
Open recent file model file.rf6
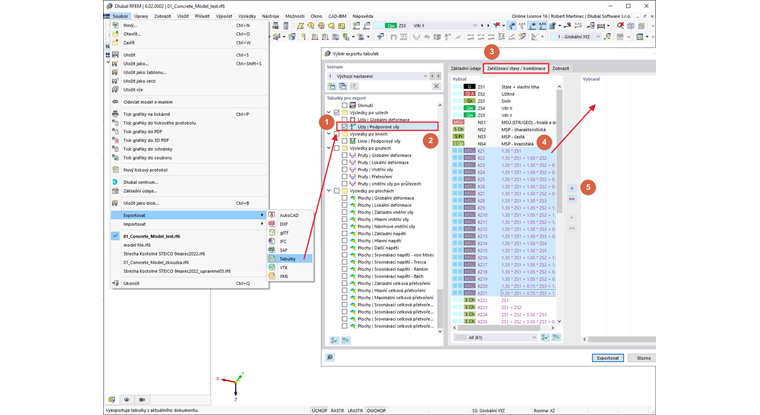136,245
